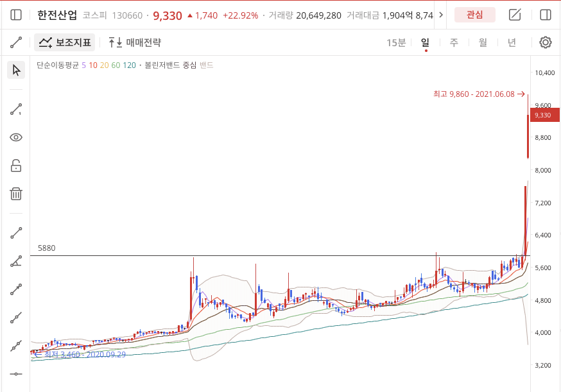Switch to 주 weekly chart
This screenshot has height=392, width=561.
pos(454,42)
